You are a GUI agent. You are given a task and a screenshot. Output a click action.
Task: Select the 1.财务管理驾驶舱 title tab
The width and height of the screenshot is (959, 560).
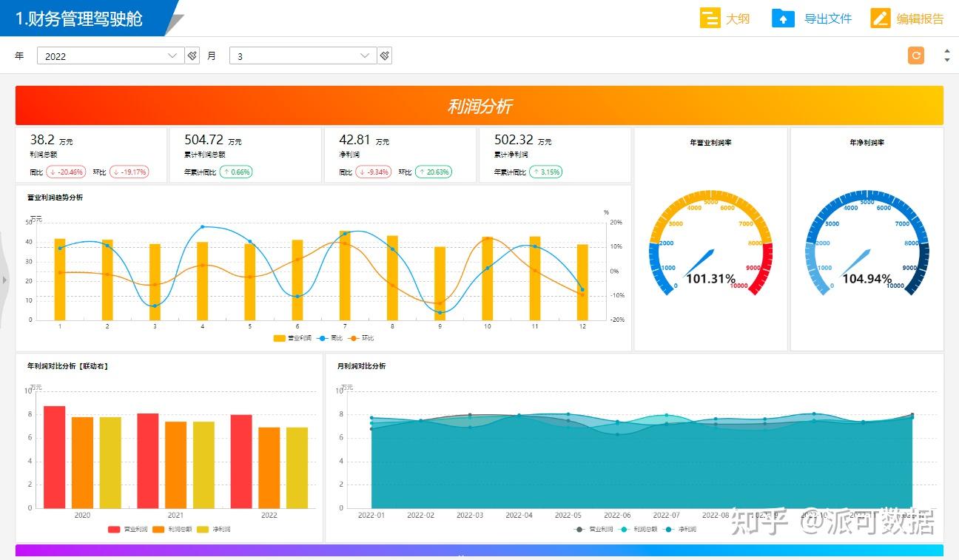click(x=80, y=18)
